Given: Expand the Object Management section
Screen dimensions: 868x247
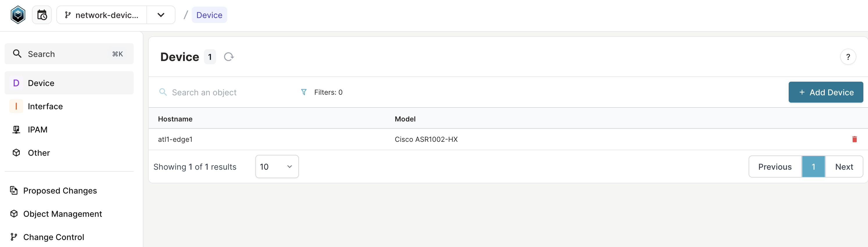Looking at the screenshot, I should (x=62, y=214).
